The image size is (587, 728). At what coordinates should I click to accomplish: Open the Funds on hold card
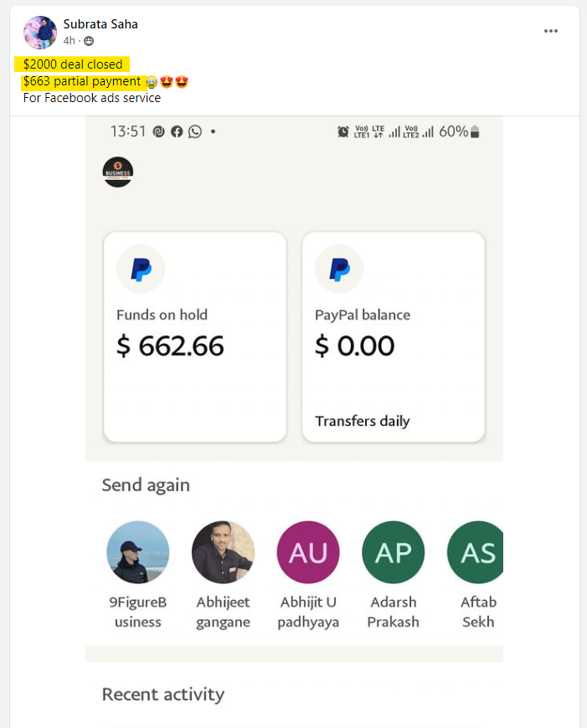194,336
